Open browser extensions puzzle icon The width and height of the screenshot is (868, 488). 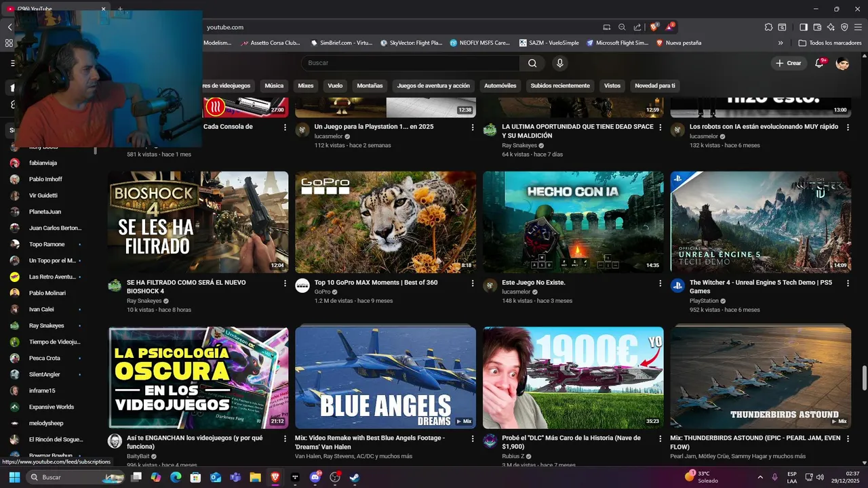coord(768,27)
